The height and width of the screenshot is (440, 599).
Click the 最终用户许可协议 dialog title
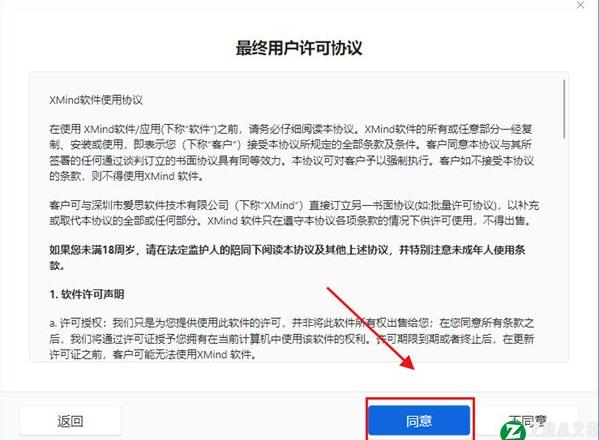click(299, 48)
